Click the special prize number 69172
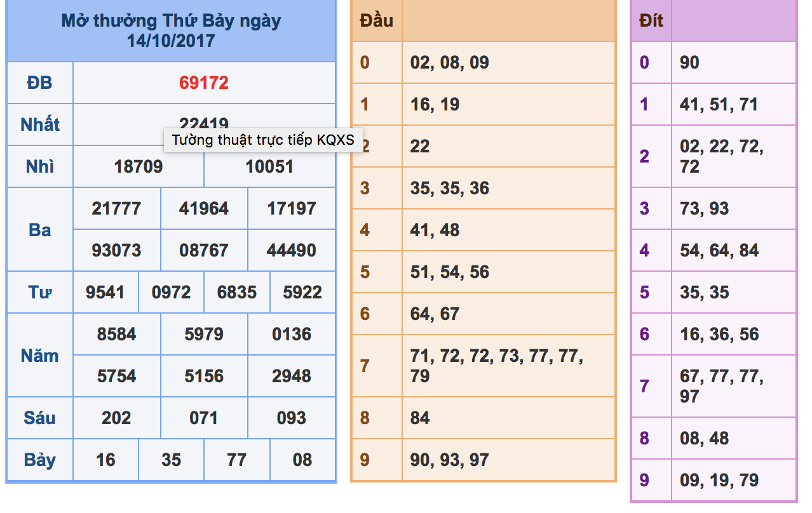 click(x=203, y=83)
